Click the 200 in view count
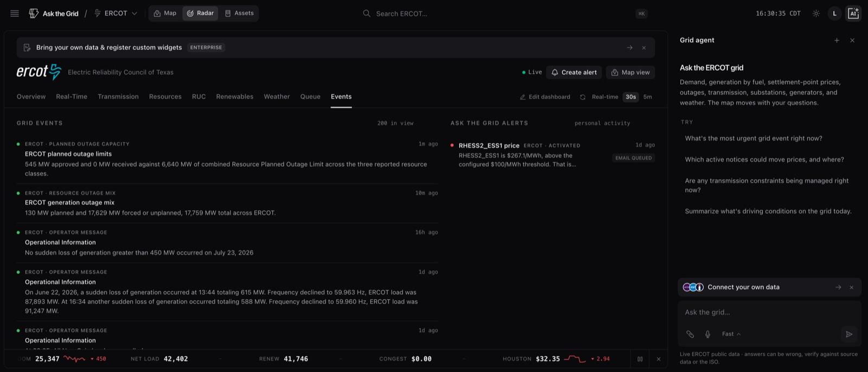Viewport: 868px width, 372px height. point(395,123)
